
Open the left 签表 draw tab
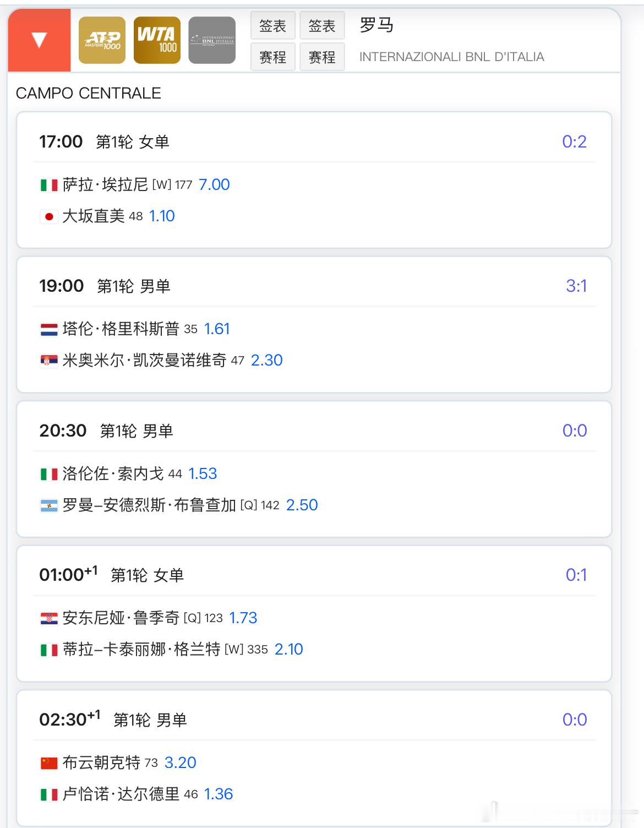coord(272,25)
